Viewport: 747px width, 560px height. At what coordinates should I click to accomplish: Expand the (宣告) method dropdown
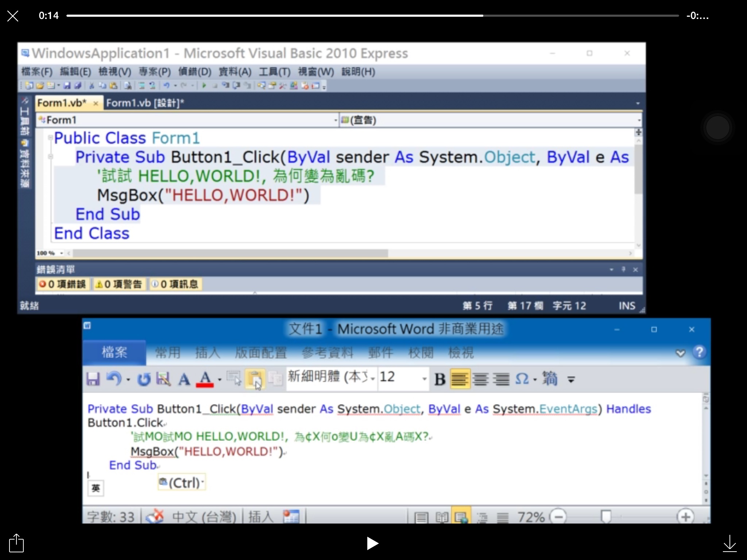(x=639, y=120)
